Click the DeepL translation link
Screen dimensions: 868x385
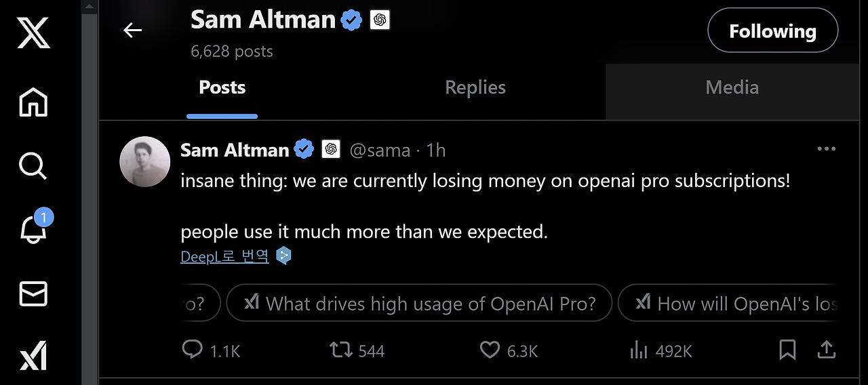pos(224,256)
